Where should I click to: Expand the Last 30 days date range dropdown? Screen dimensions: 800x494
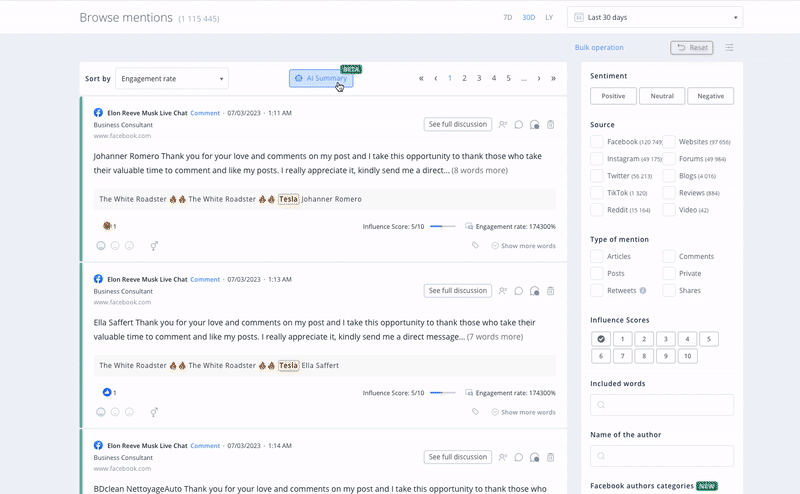[654, 17]
